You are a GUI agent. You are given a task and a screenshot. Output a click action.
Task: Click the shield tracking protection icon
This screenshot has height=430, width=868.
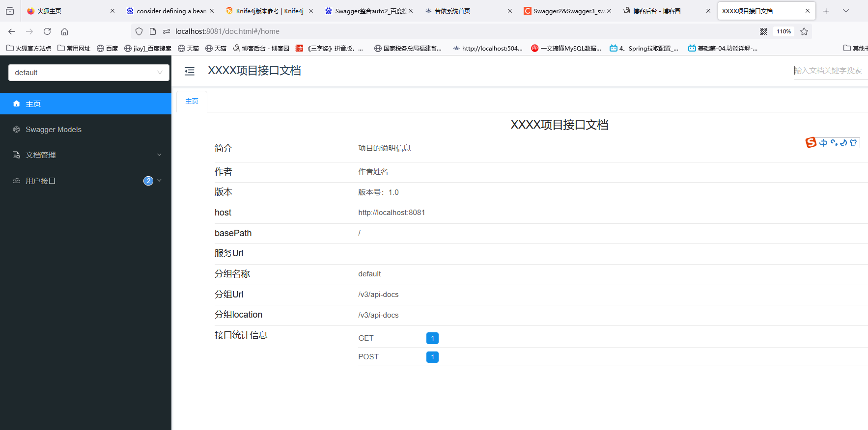tap(139, 31)
